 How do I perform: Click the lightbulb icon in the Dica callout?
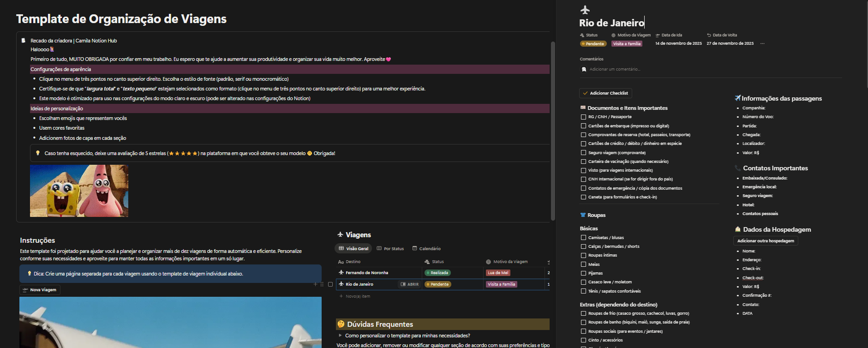tap(30, 274)
